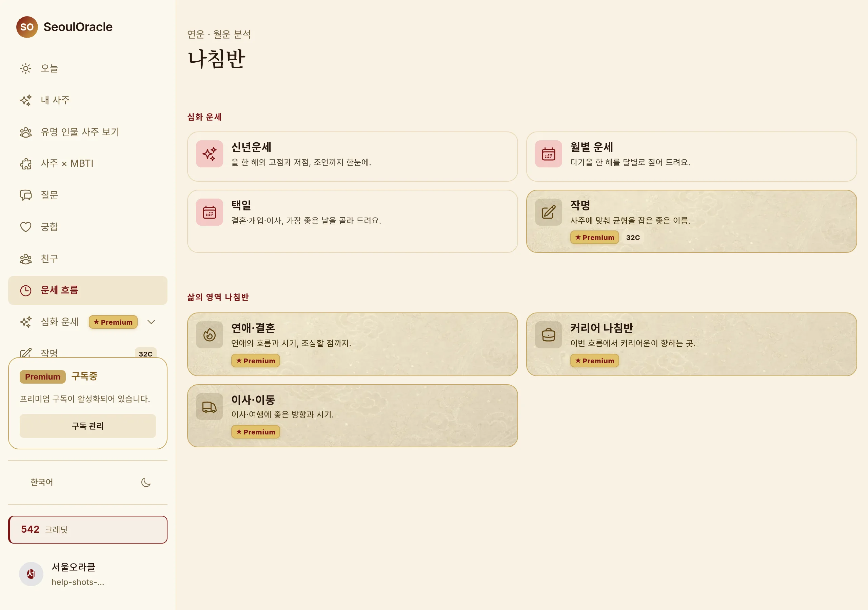Open the 서울오라클 account menu
This screenshot has height=610, width=868.
(x=88, y=574)
